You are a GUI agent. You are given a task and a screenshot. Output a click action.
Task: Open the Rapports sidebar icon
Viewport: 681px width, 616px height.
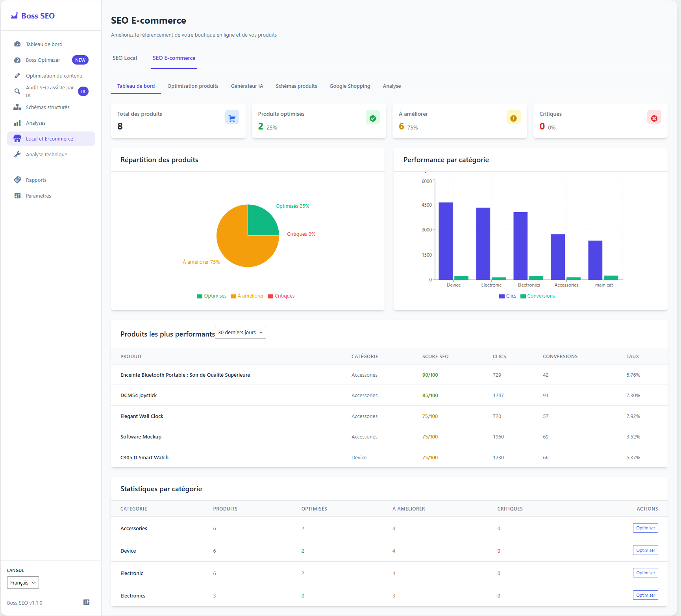point(17,179)
